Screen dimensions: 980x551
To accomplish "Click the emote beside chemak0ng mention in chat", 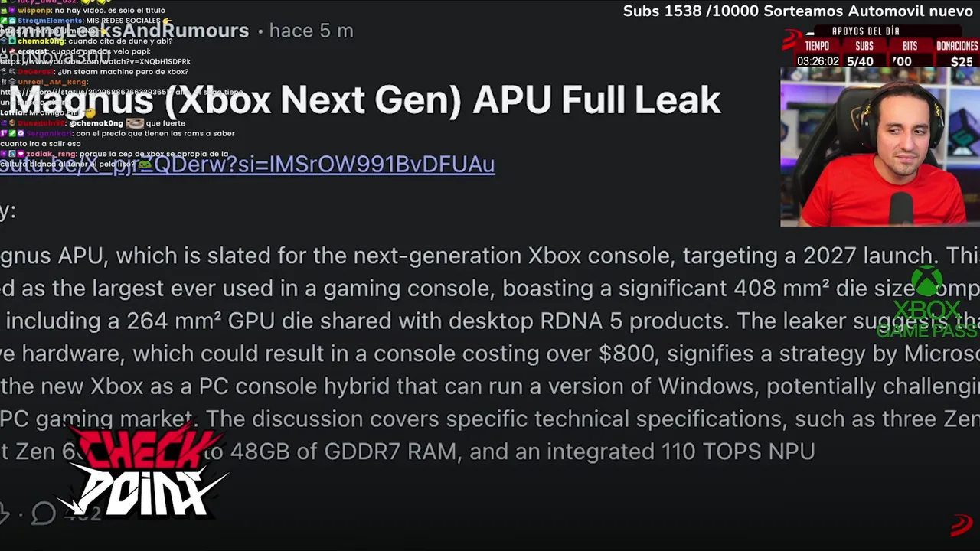I will (135, 123).
